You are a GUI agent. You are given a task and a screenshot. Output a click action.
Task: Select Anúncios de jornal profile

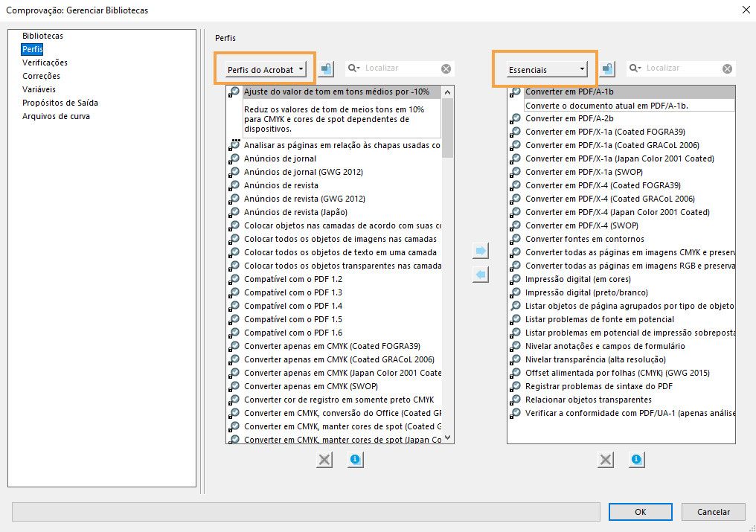click(x=280, y=158)
